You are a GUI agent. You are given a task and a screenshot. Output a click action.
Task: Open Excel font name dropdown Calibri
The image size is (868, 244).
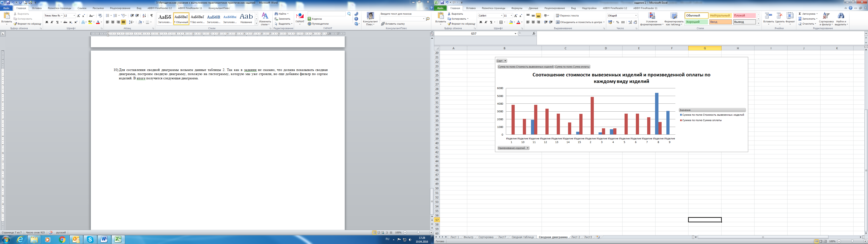click(501, 16)
